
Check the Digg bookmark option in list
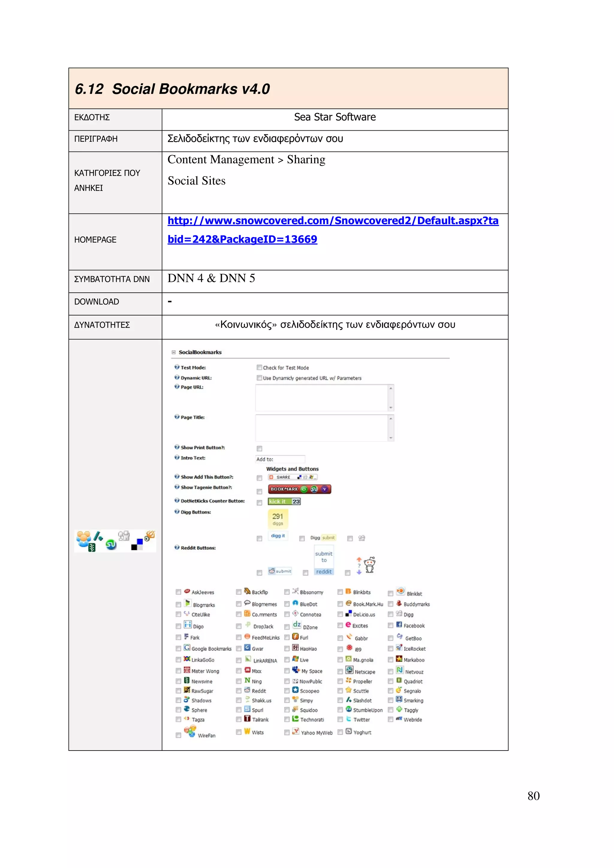coord(390,614)
